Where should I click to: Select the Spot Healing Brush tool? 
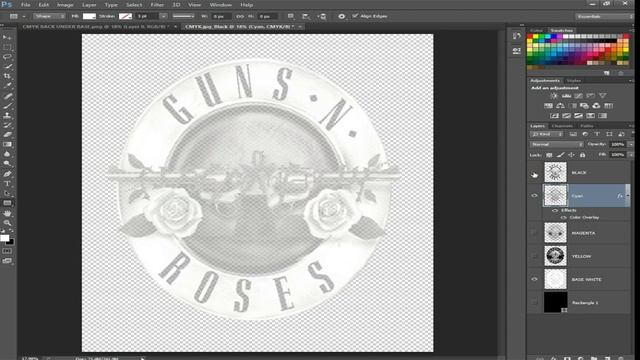(7, 96)
